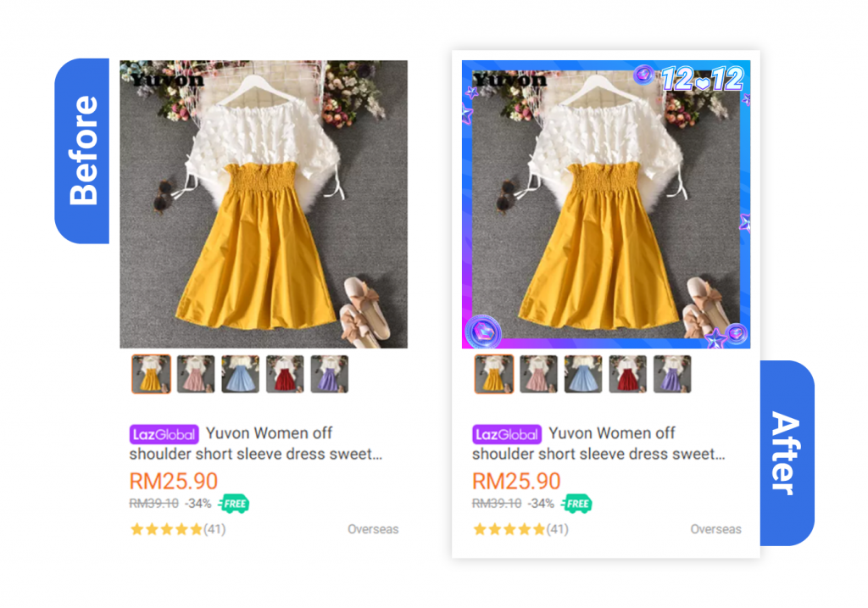
Task: Select blue dress thumbnail in Before card
Action: click(x=240, y=374)
